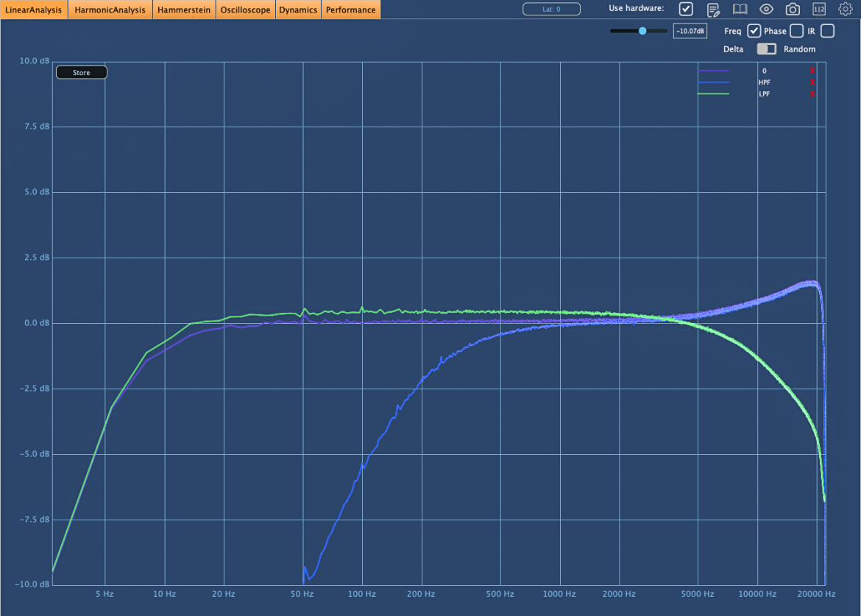The width and height of the screenshot is (861, 616).
Task: Enable the IR checkbox
Action: click(827, 32)
